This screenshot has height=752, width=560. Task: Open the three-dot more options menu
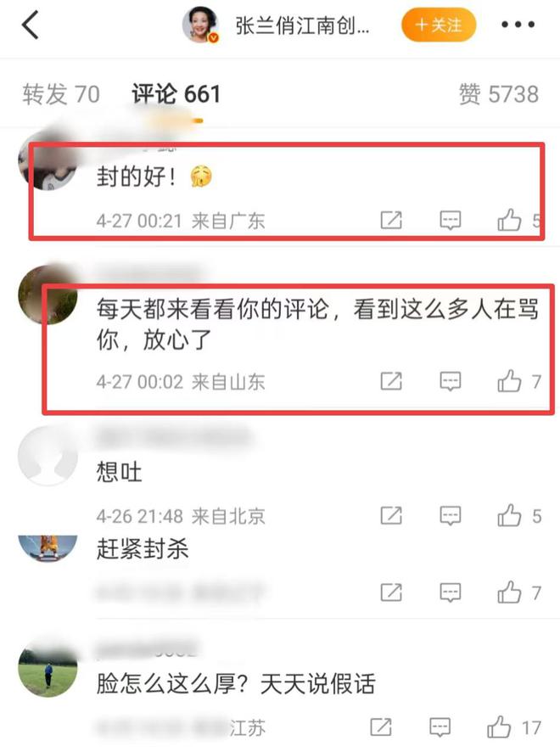tap(518, 25)
